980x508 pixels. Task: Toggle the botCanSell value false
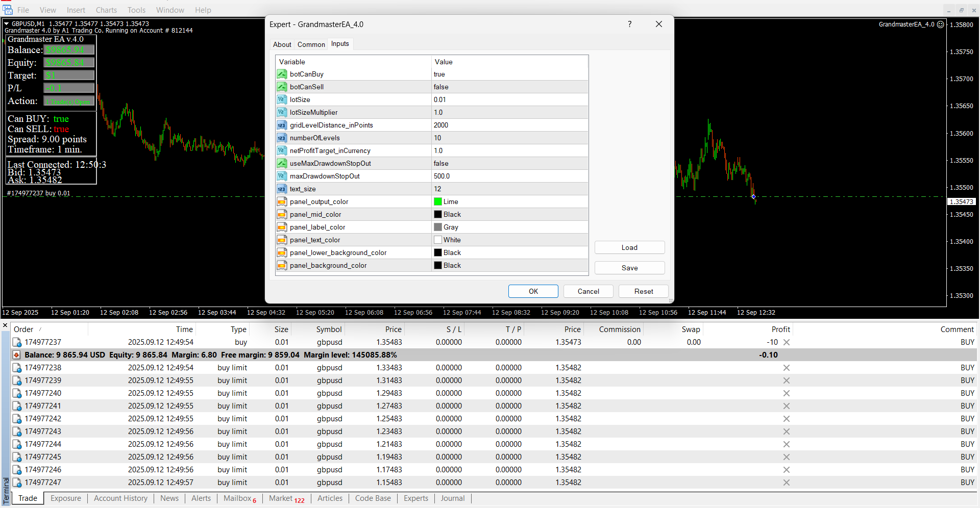click(x=441, y=87)
